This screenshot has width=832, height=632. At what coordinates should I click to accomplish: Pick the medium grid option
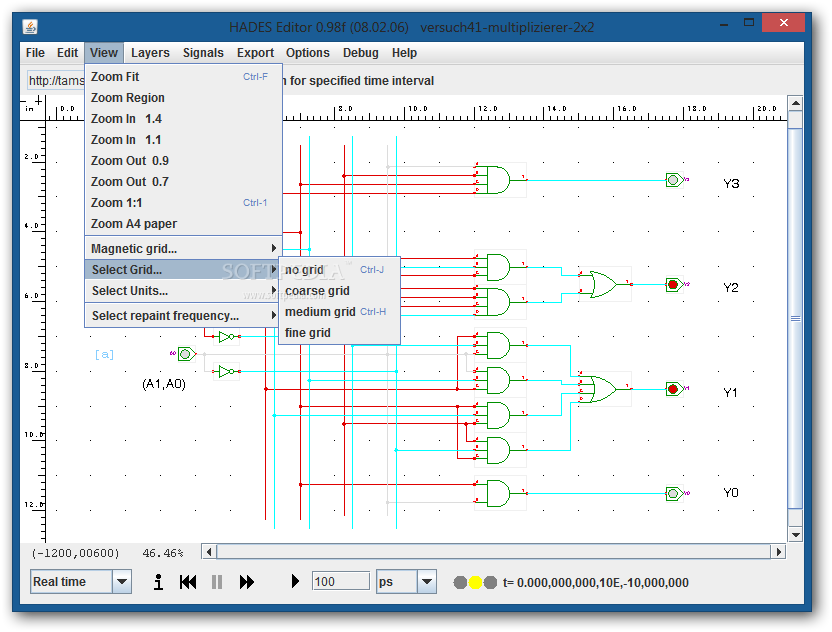[339, 311]
